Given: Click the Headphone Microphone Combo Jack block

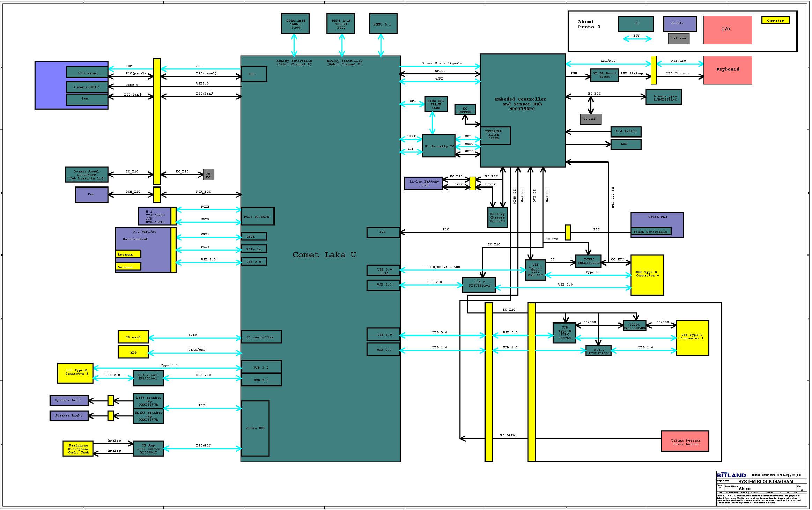Looking at the screenshot, I should [x=78, y=449].
